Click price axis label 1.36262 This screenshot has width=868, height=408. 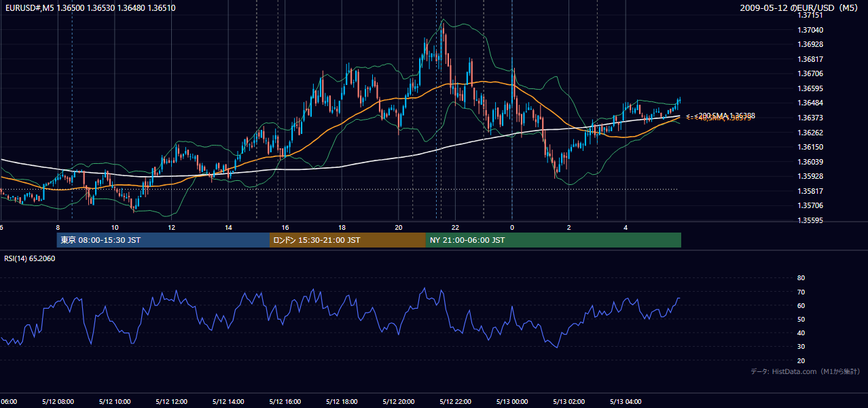810,133
